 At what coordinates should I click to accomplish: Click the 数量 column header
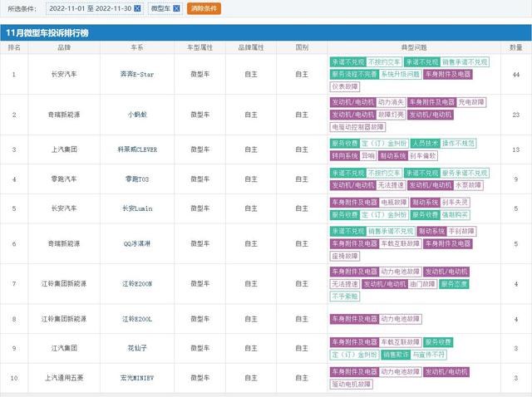pos(516,47)
